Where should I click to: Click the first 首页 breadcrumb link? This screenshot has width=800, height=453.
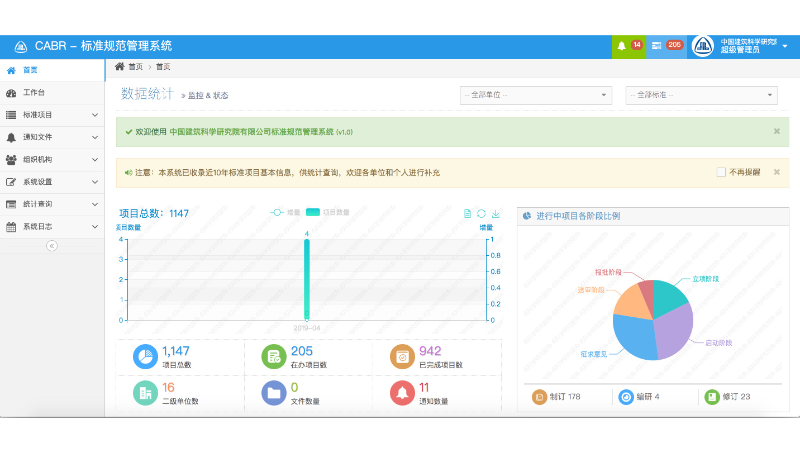coord(135,67)
